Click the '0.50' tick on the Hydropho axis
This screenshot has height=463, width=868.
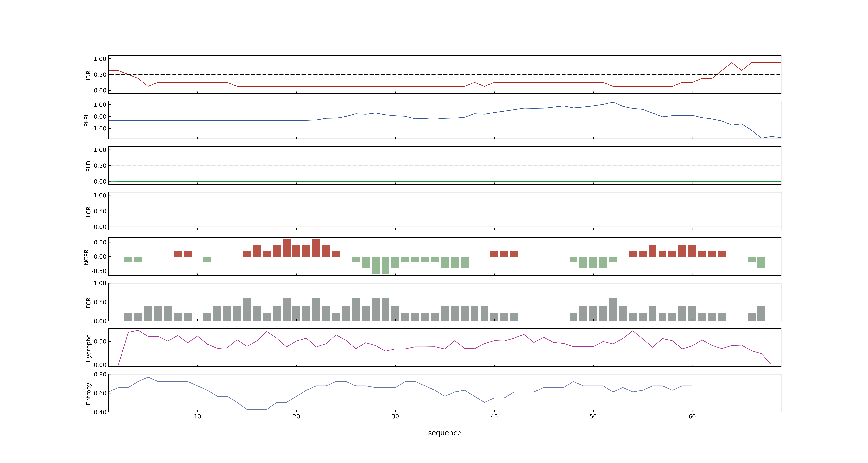100,341
